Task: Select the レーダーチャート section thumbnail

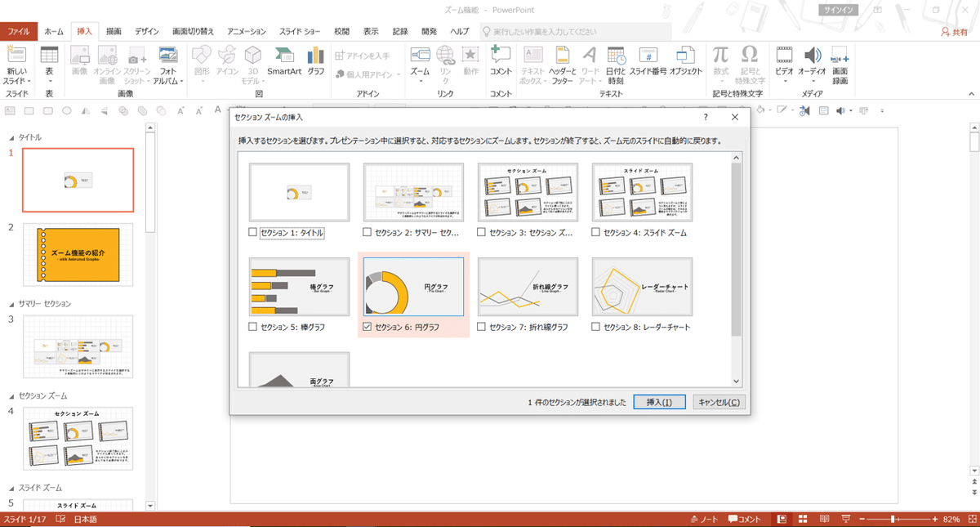Action: (x=642, y=287)
